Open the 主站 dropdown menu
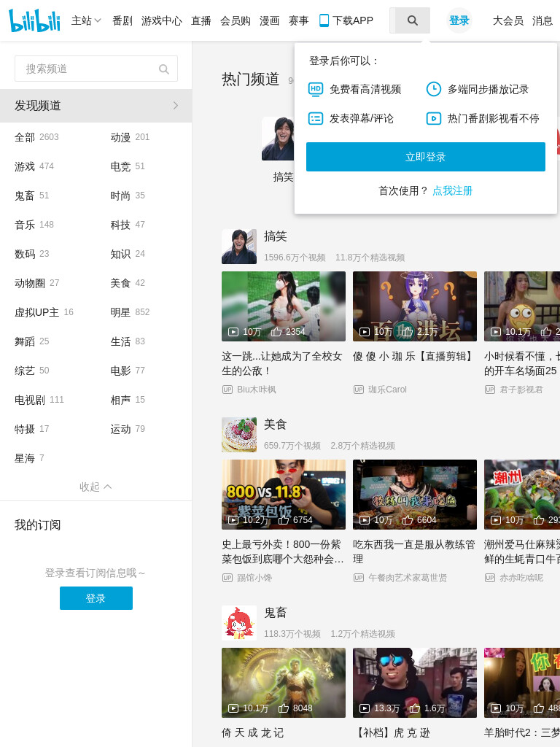 pos(86,20)
